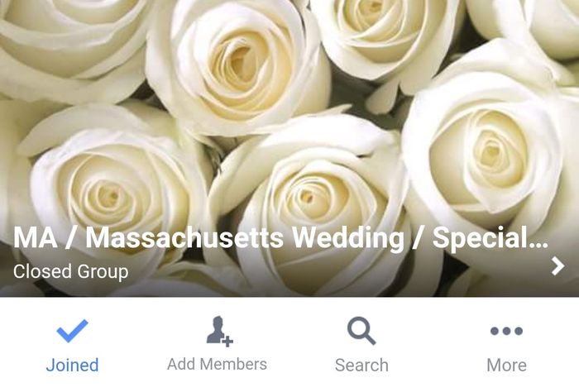Tap the Search text label
The image size is (579, 392).
pyautogui.click(x=362, y=366)
